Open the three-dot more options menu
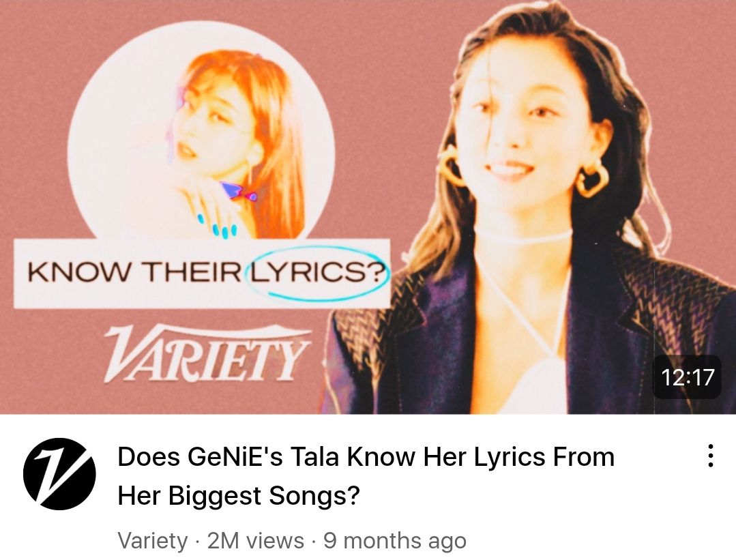The width and height of the screenshot is (736, 560). click(711, 456)
